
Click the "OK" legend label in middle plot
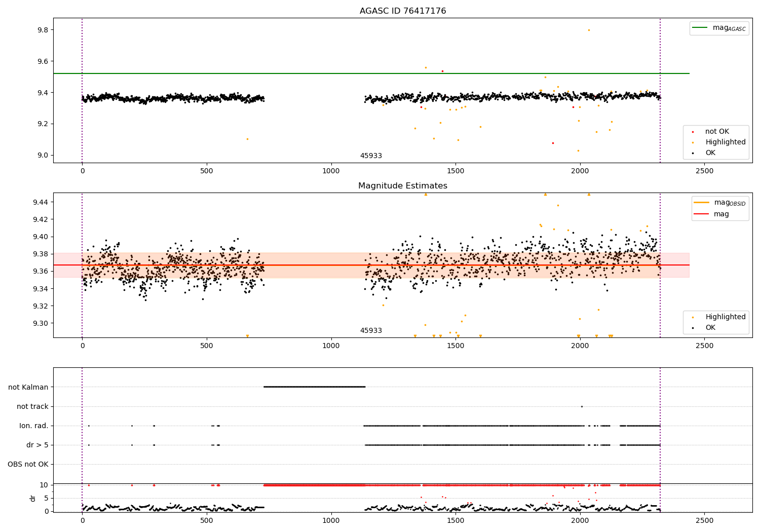(x=710, y=328)
